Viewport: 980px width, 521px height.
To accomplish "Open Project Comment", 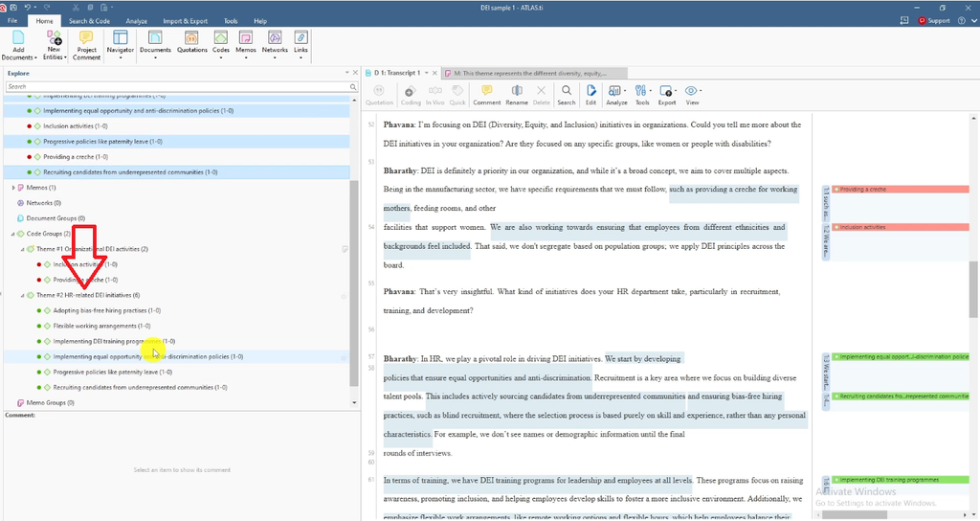I will pyautogui.click(x=86, y=45).
